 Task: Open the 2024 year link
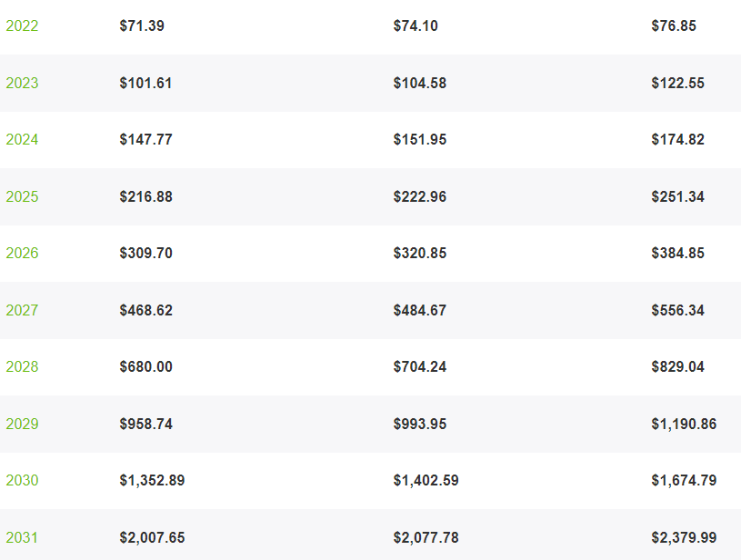point(22,140)
